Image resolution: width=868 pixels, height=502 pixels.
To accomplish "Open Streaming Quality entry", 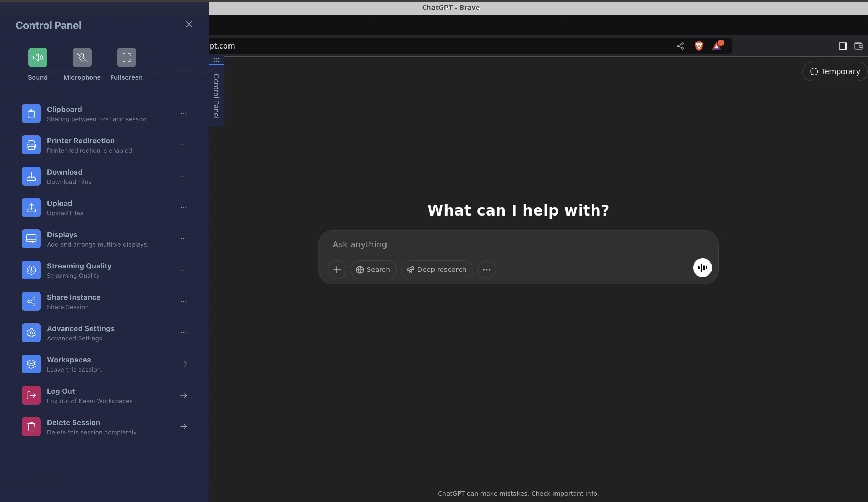I will pos(104,270).
